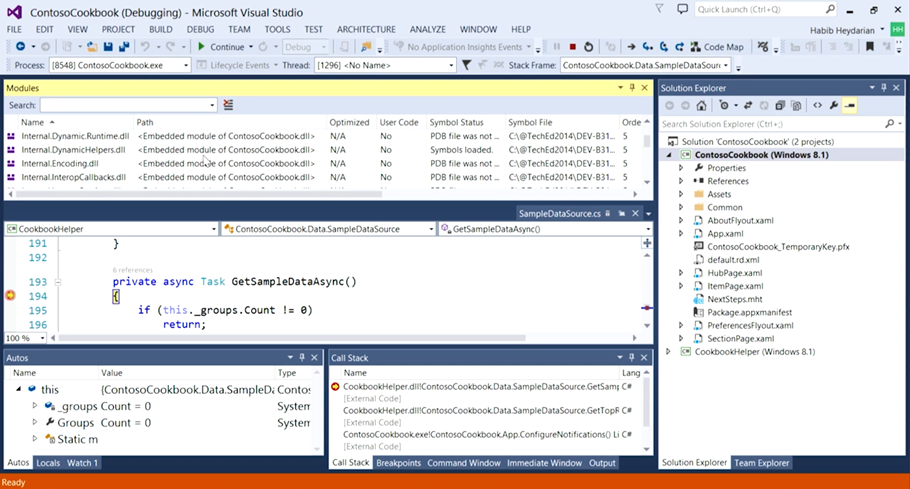Continue debugging with the green arrow
910x489 pixels.
pos(221,47)
